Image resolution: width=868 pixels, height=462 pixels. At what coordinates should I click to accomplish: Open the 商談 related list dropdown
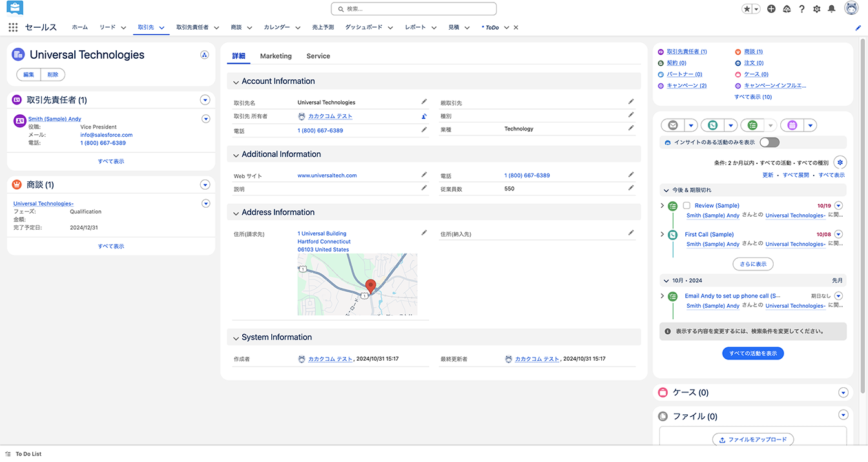pyautogui.click(x=205, y=185)
